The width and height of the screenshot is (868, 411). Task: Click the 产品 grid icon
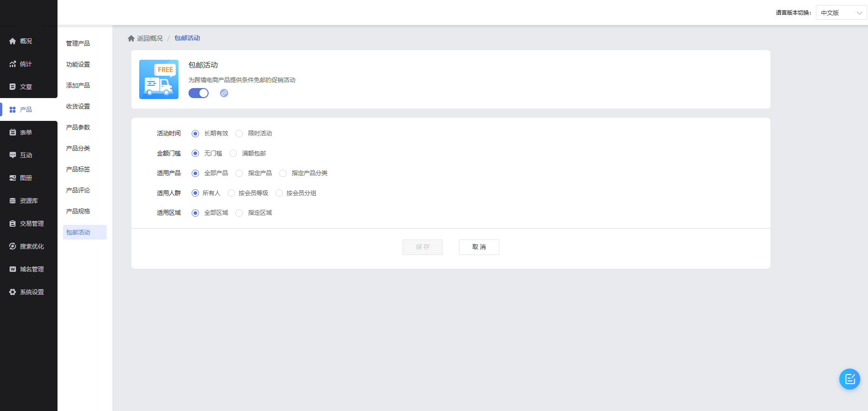(x=13, y=109)
